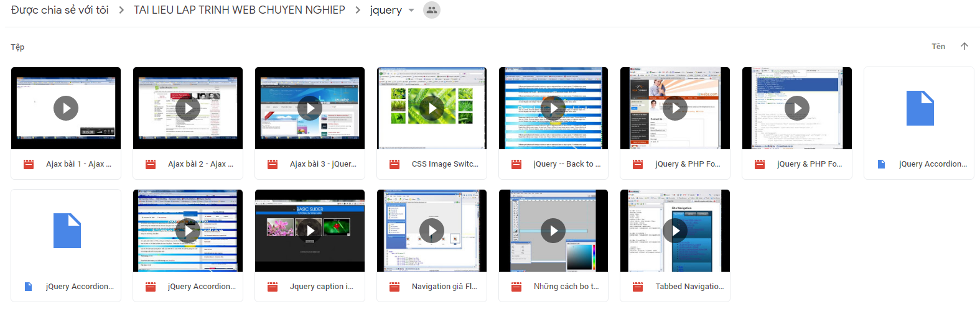Viewport: 980px width, 314px height.
Task: Click video file icon beside Những cách bo t...
Action: [516, 287]
